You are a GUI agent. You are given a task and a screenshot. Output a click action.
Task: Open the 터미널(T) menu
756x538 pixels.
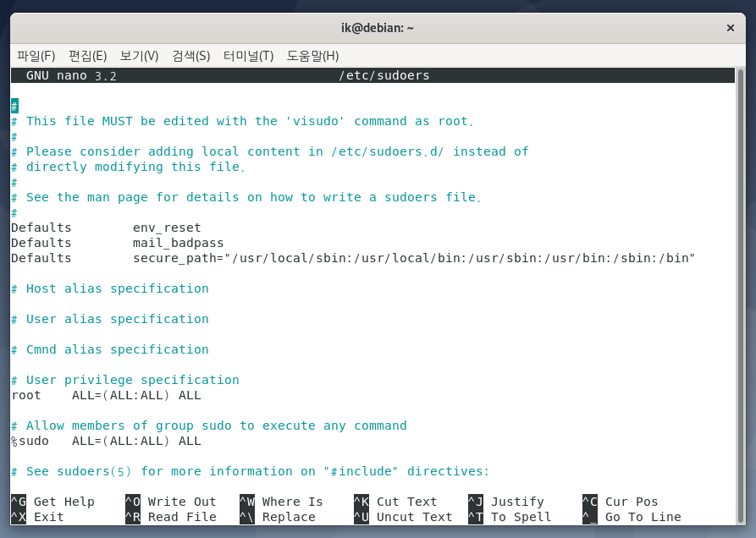point(248,56)
